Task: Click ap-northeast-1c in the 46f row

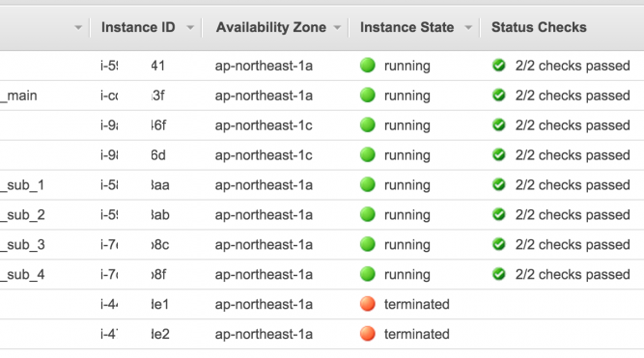Action: 264,125
